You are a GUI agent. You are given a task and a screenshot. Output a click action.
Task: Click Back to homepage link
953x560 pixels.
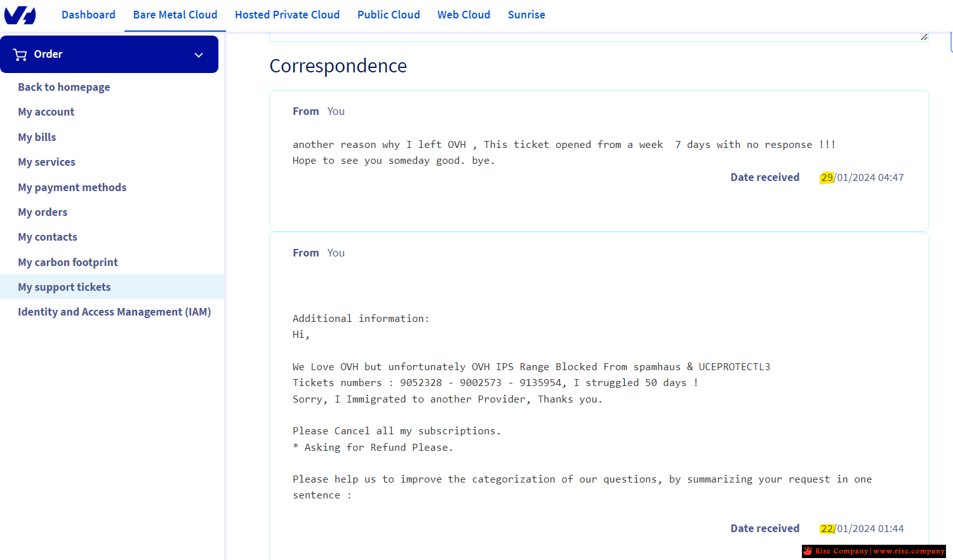click(x=64, y=87)
